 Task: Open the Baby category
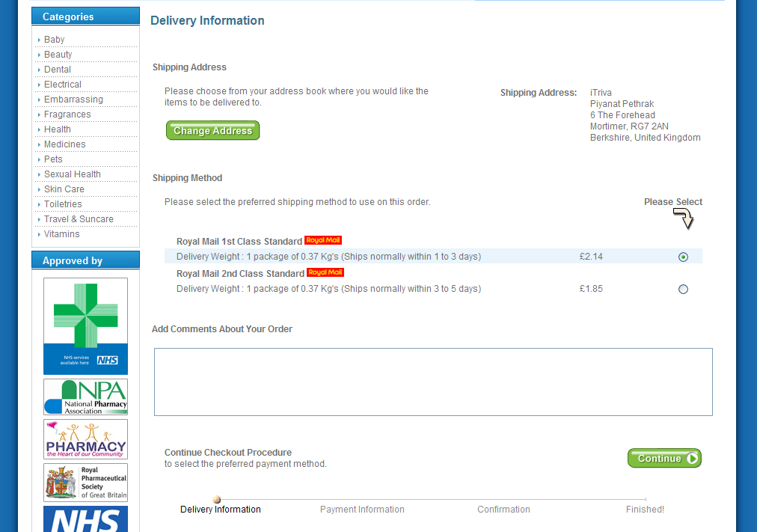tap(54, 40)
